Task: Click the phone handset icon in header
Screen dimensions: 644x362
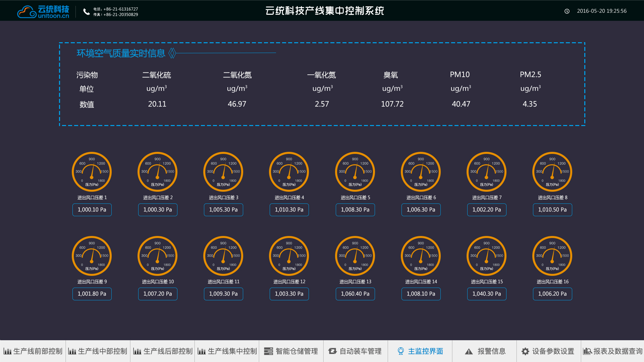Action: [87, 12]
